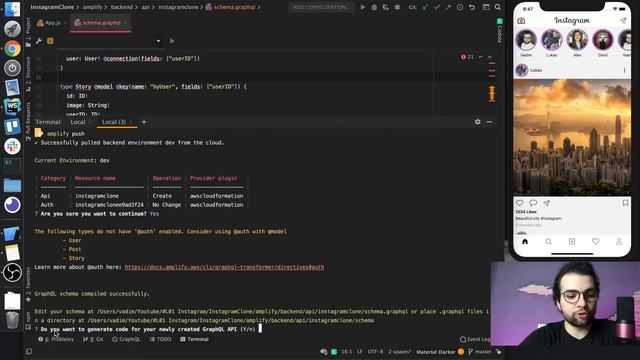The height and width of the screenshot is (360, 640).
Task: Open the TODO tool window tab
Action: coord(160,339)
